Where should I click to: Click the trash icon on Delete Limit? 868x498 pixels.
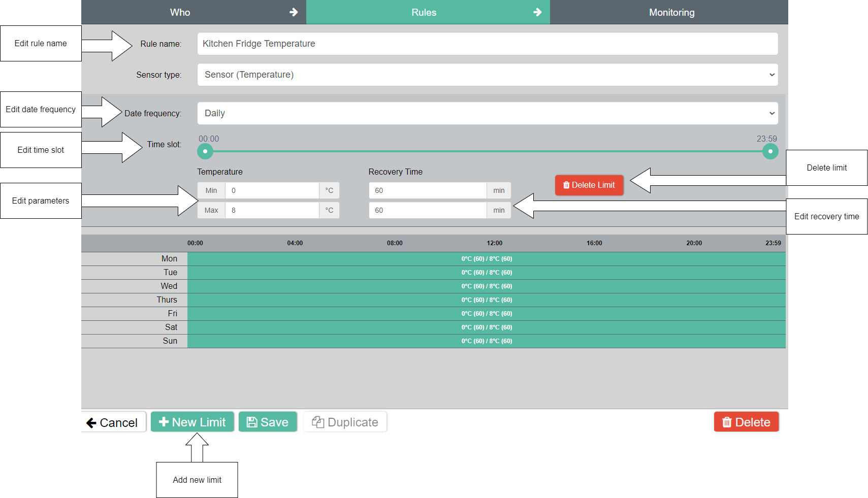pos(566,185)
